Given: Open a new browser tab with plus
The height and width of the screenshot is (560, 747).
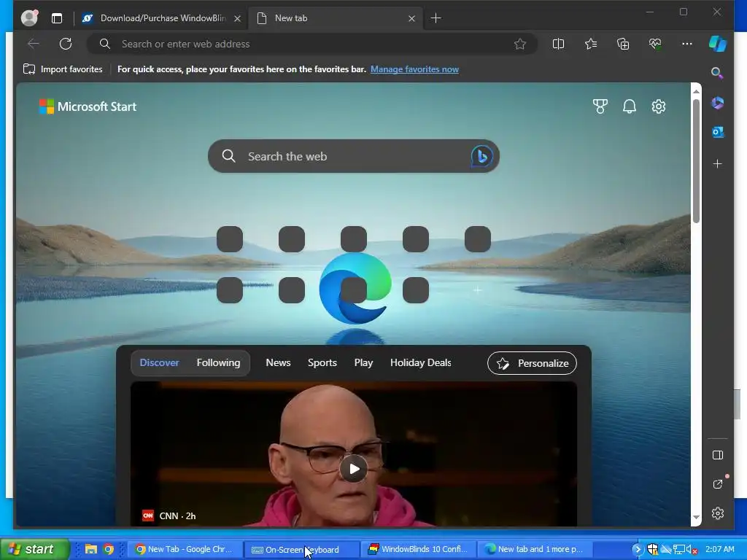Looking at the screenshot, I should click(x=436, y=18).
